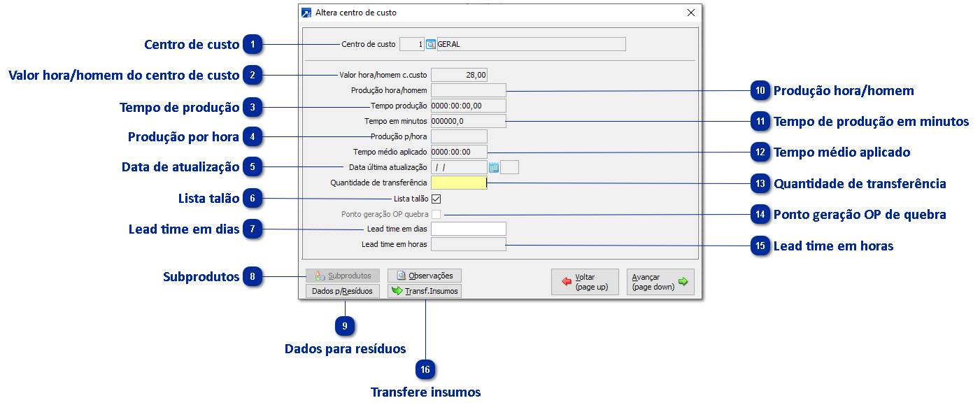Toggle the Ponto geração OP quebra checkbox

[x=436, y=214]
